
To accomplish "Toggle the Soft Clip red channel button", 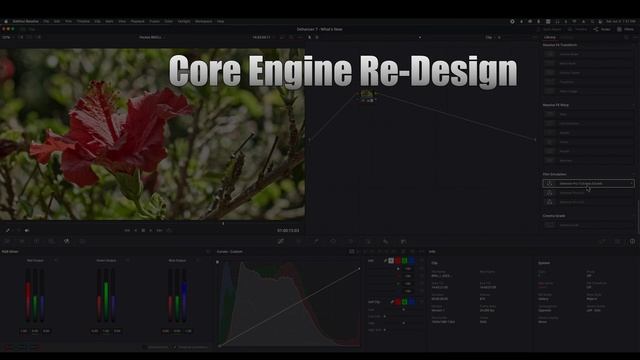I will click(398, 302).
